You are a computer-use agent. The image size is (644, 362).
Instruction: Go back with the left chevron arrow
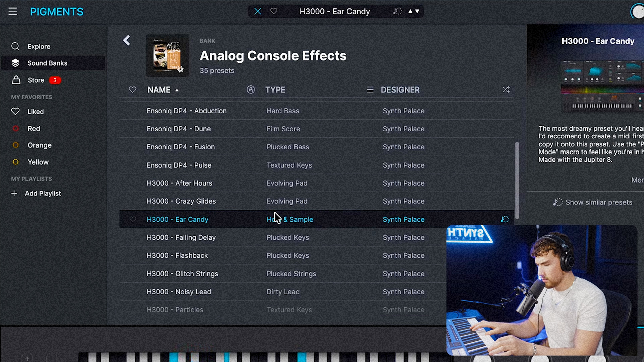(x=126, y=40)
